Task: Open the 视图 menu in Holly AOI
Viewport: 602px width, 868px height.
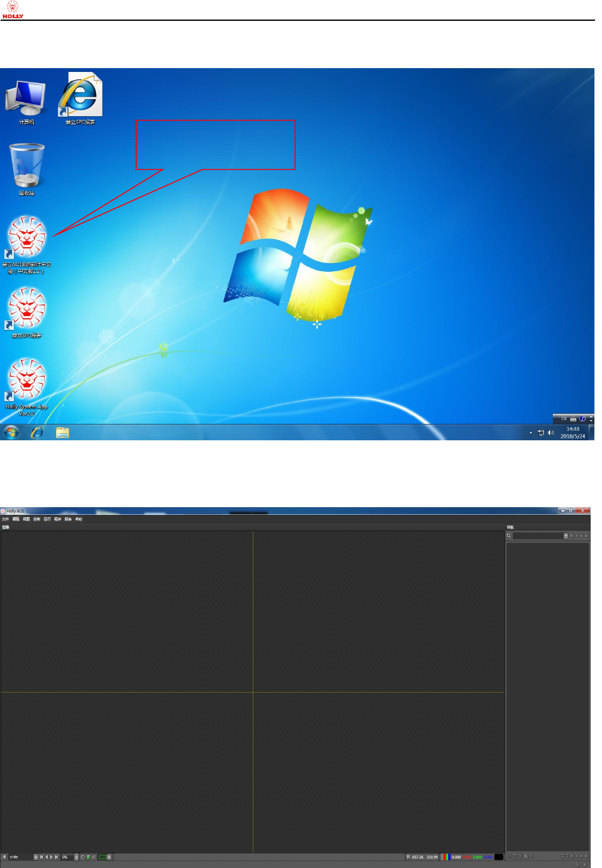Action: [26, 519]
